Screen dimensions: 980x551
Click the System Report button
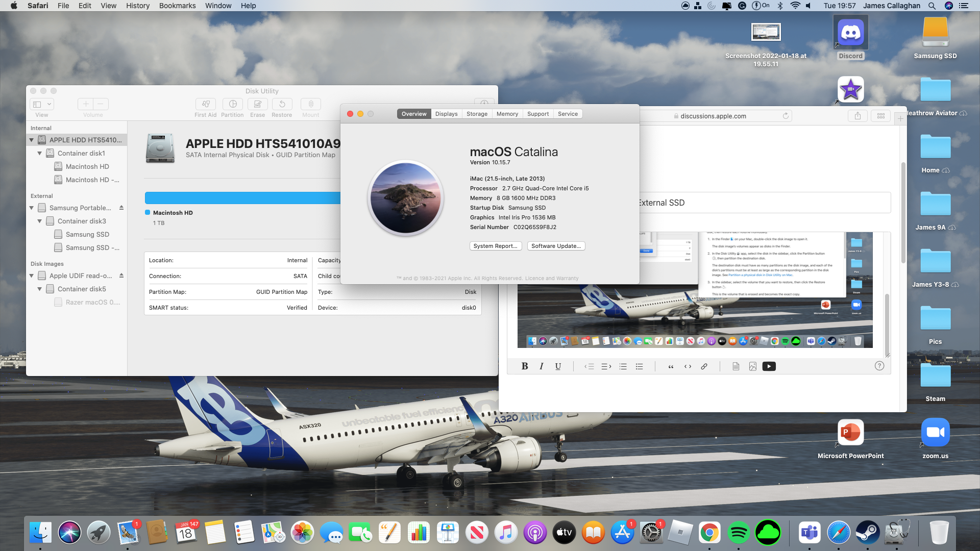(x=495, y=246)
